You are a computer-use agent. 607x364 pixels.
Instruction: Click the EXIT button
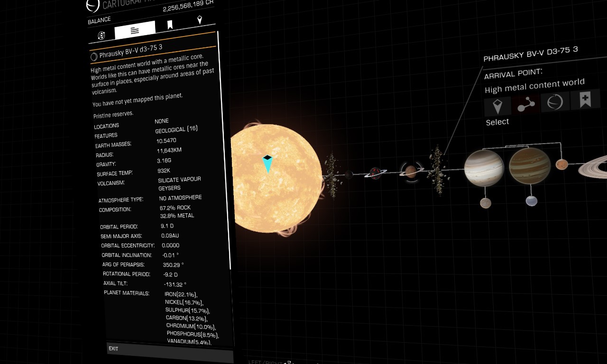coord(170,352)
